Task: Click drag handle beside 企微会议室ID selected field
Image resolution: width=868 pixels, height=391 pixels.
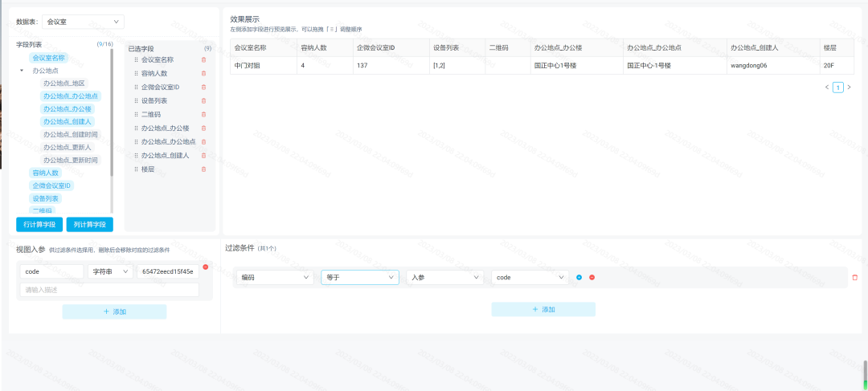Action: (x=136, y=88)
